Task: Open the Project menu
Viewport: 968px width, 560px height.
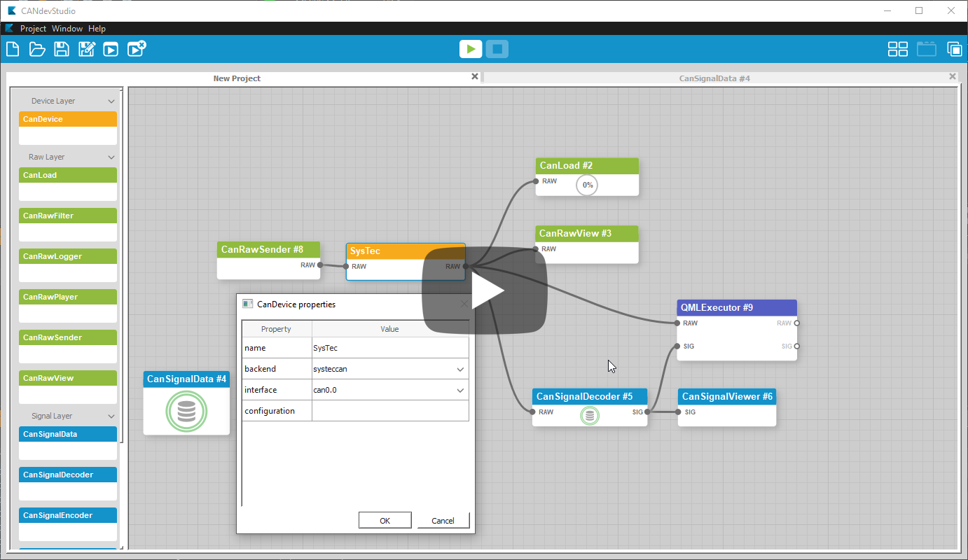Action: (32, 29)
